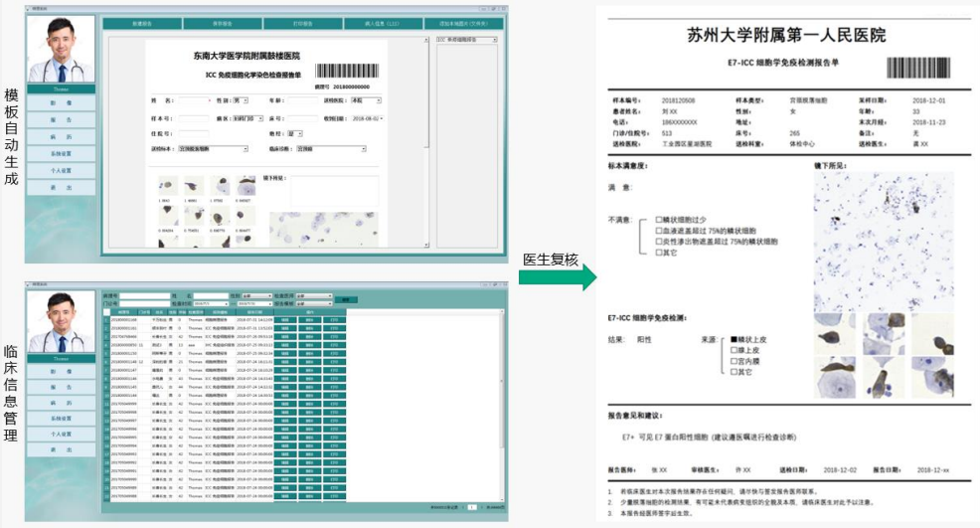Open the 报告模板 filter dropdown in records list

click(314, 303)
